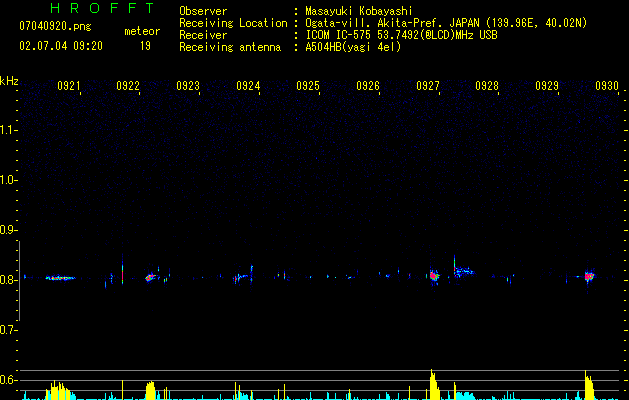Select the file name 07040920.png

55,27
